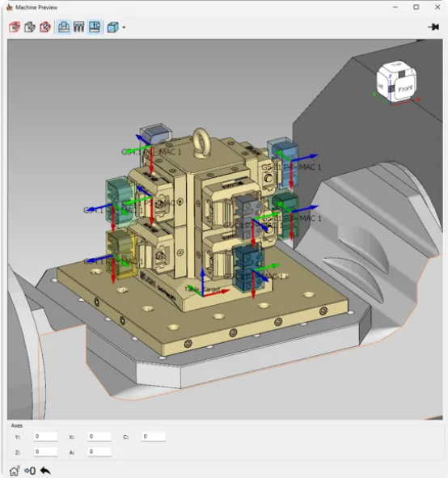Screen dimensions: 448x478
Task: Click the X axis value field
Action: [99, 437]
